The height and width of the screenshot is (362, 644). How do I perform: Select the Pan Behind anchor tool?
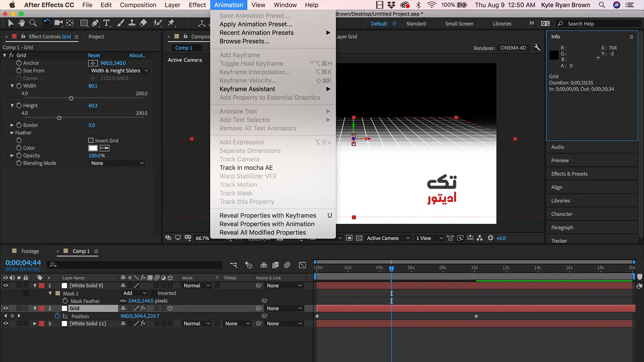(x=70, y=23)
